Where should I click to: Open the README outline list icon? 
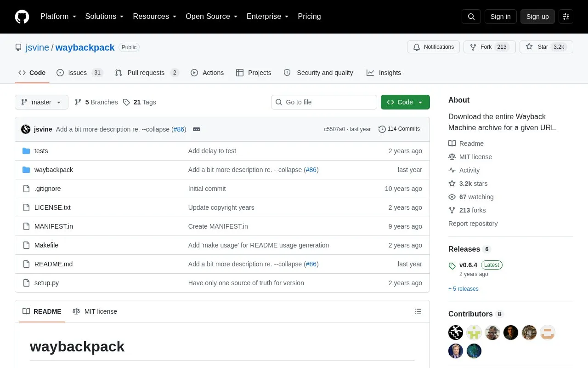pyautogui.click(x=418, y=311)
